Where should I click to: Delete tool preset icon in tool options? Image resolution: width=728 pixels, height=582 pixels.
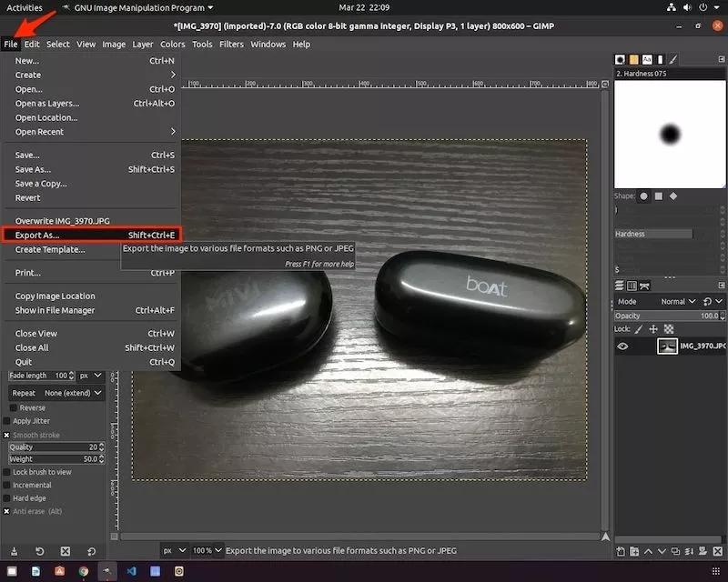pyautogui.click(x=65, y=551)
